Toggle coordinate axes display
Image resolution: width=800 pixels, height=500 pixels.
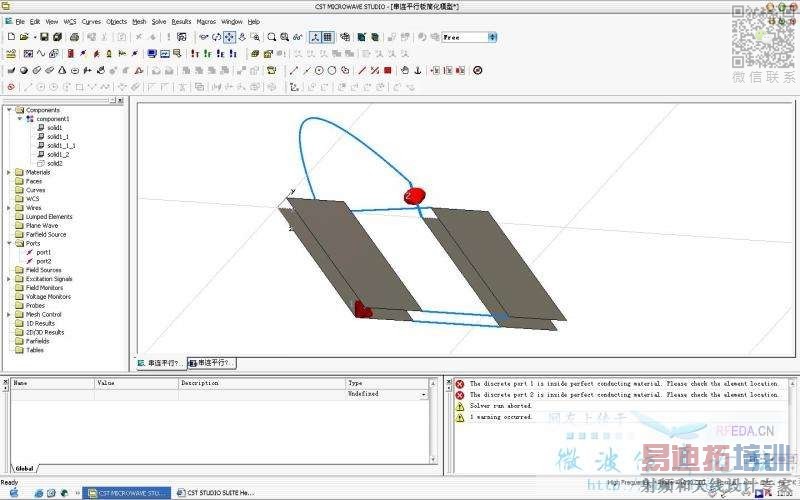tap(315, 37)
